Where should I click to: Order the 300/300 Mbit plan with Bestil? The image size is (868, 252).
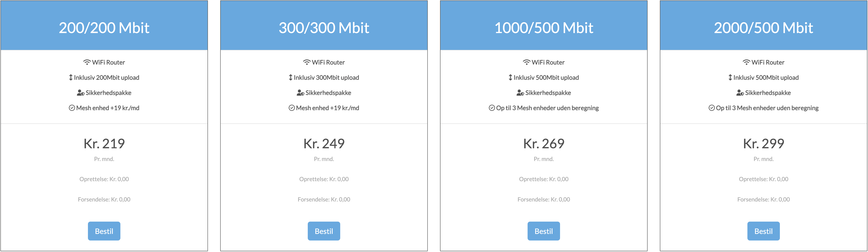click(x=324, y=231)
